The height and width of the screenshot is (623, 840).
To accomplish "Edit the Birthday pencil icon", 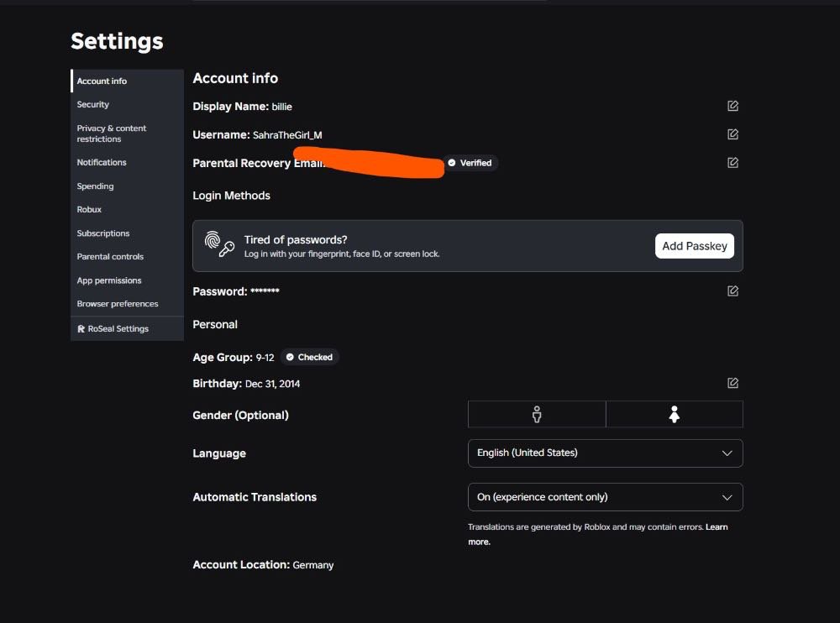I will (x=732, y=383).
